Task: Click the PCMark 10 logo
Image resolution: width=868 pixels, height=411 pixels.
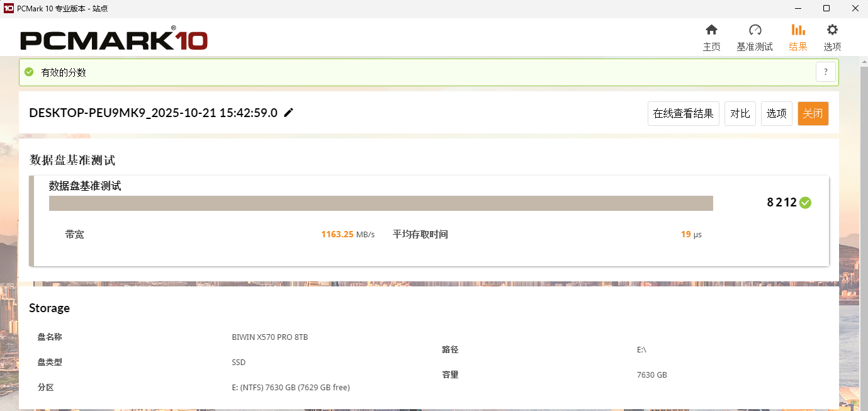Action: (x=114, y=40)
